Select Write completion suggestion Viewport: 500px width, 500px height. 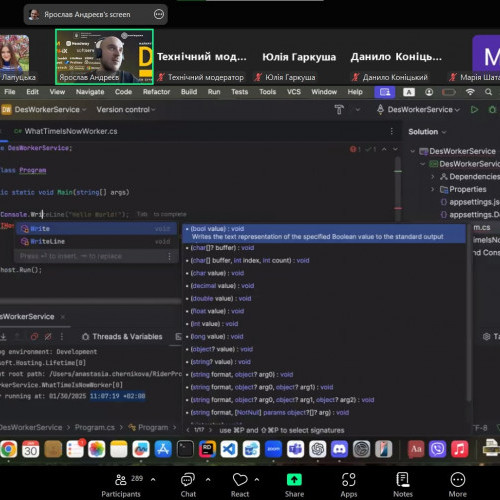[x=96, y=229]
